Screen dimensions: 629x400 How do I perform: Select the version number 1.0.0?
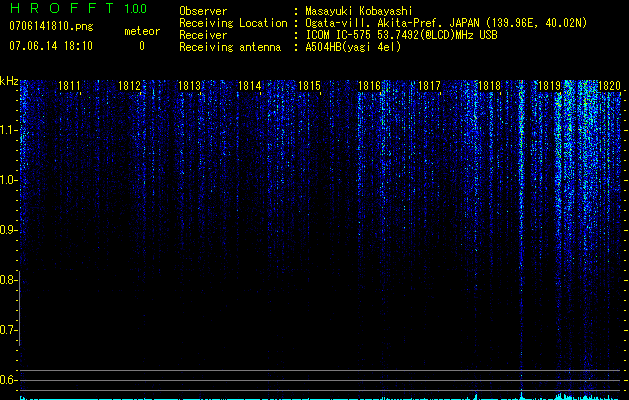136,9
